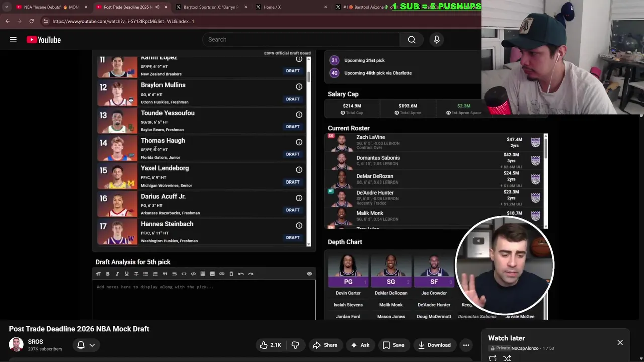The height and width of the screenshot is (362, 644).
Task: Toggle playlist shuffle in Watch later panel
Action: (x=507, y=358)
